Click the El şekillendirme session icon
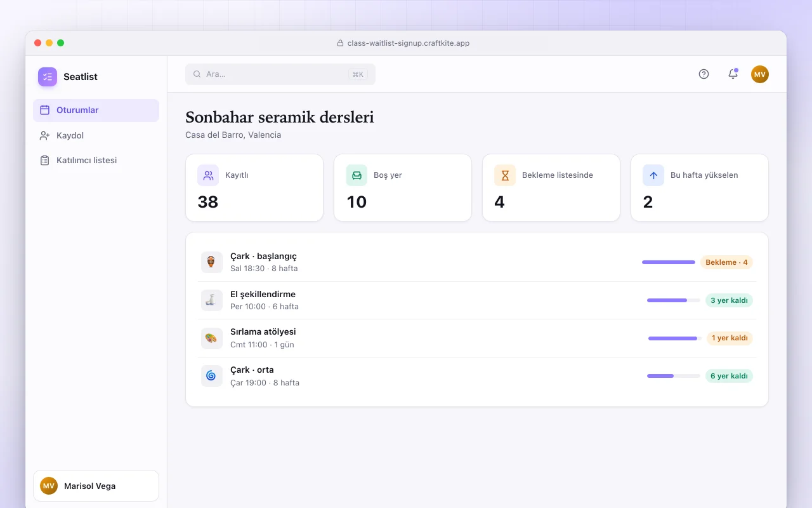This screenshot has width=812, height=508. coord(212,300)
